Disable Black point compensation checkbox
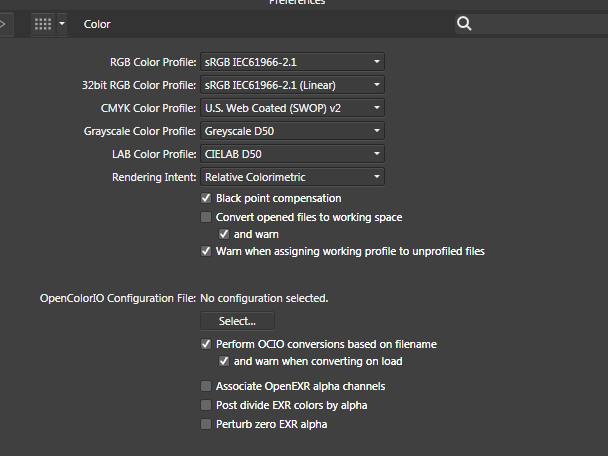 pyautogui.click(x=206, y=198)
